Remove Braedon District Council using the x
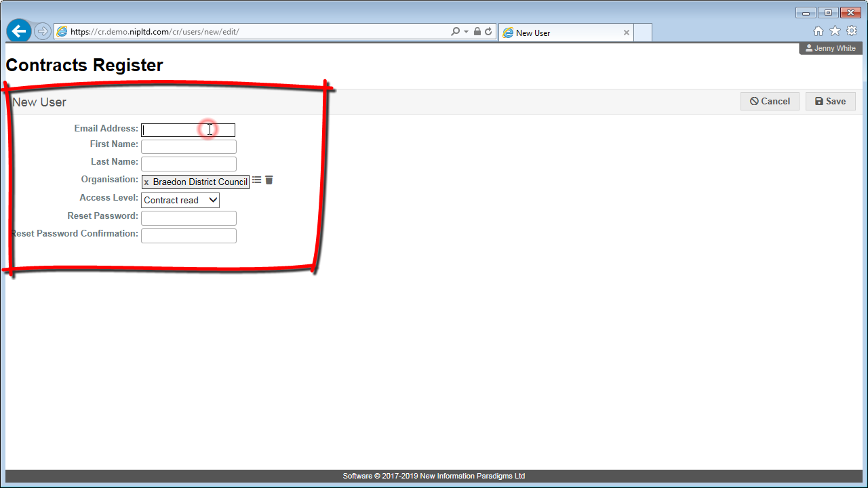The image size is (868, 488). (x=146, y=182)
